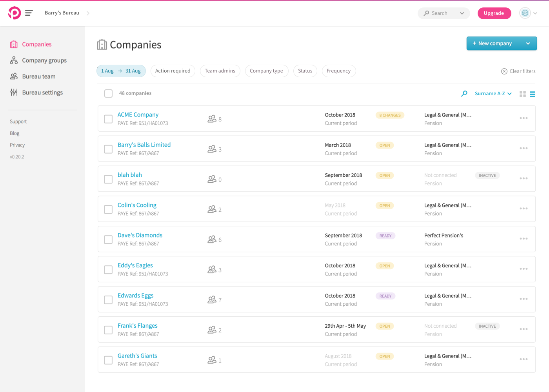549x392 pixels.
Task: Open the Colin's Cooling company link
Action: [137, 205]
